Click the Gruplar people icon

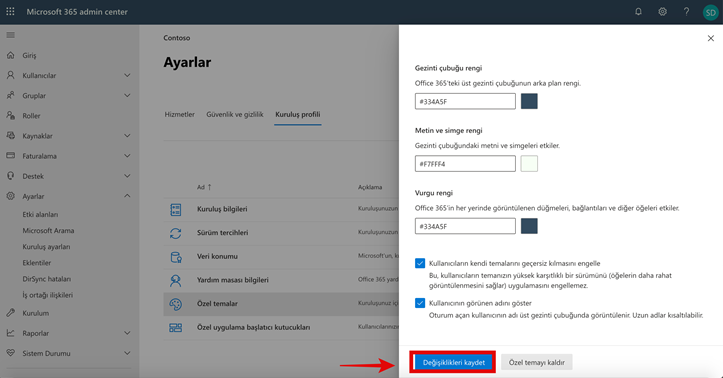pos(11,95)
